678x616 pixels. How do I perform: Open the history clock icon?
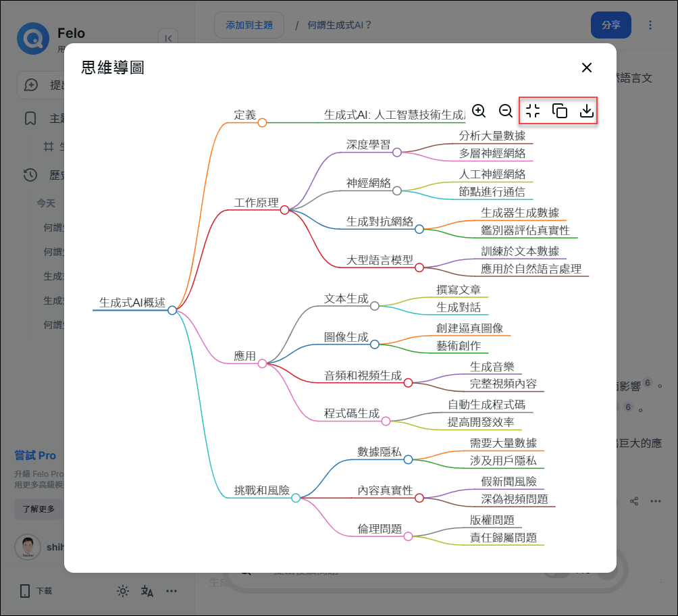pos(30,175)
